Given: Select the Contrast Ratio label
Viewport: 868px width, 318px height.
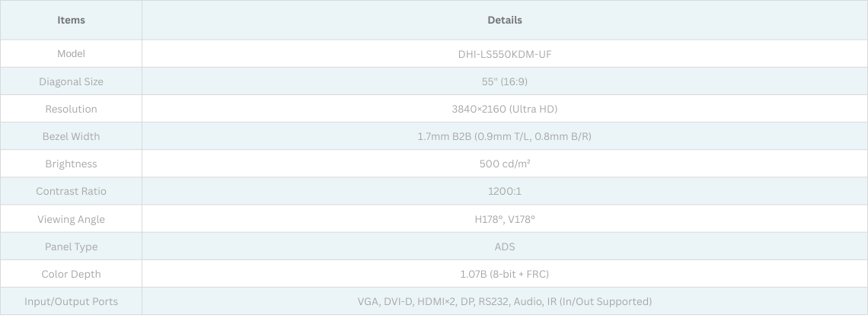Looking at the screenshot, I should point(71,191).
